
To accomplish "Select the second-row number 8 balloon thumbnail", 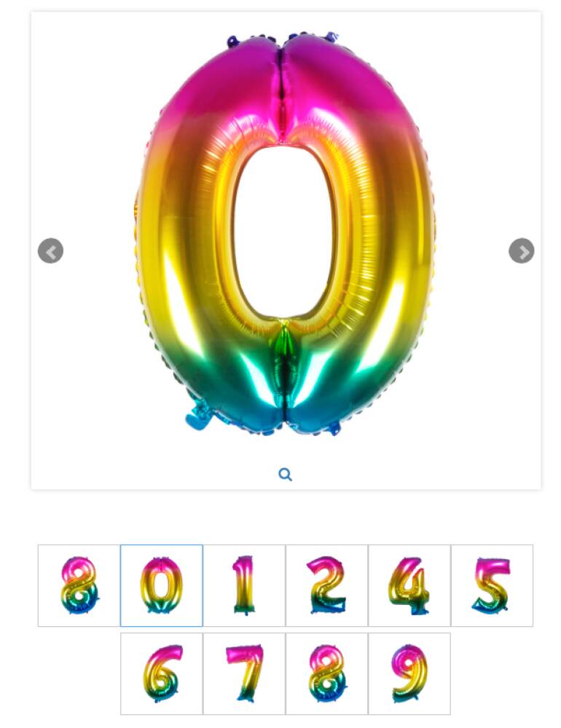I will [x=326, y=673].
